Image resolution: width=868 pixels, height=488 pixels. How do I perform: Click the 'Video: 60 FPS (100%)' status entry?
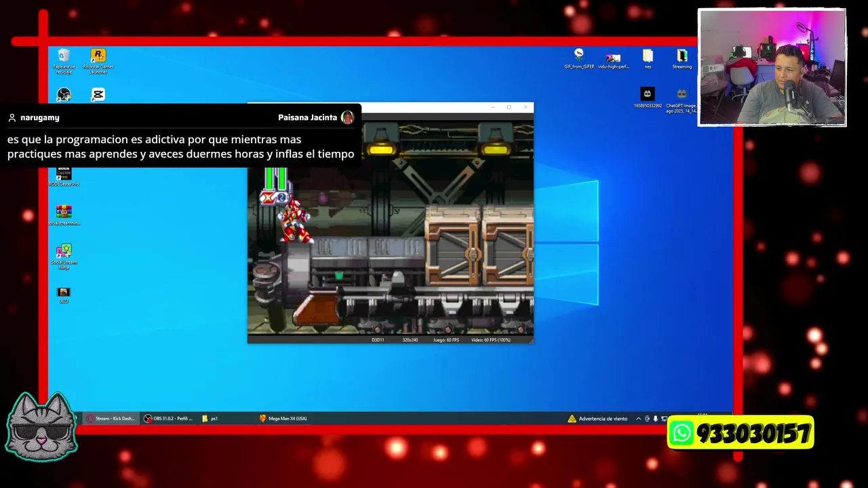(x=491, y=340)
